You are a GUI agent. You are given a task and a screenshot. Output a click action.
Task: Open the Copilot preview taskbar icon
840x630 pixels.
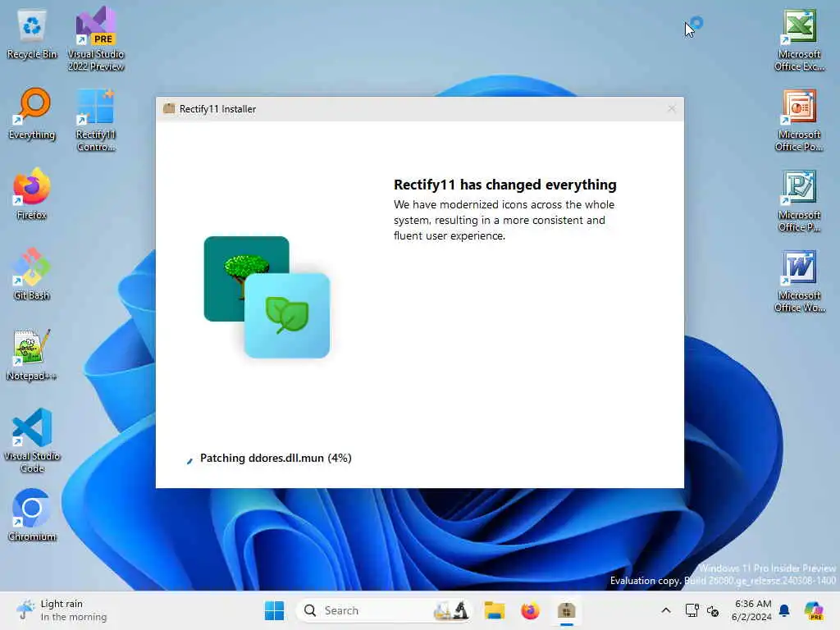tap(813, 610)
